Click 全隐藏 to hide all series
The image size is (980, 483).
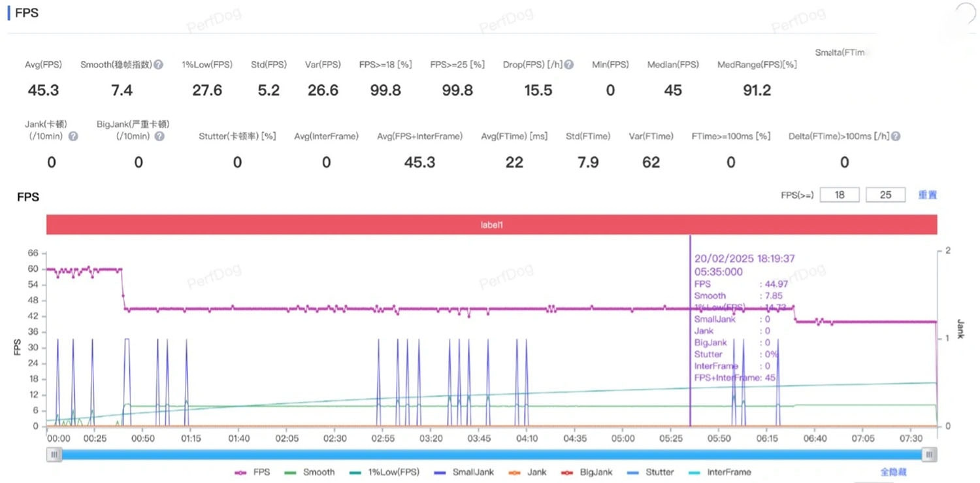[893, 472]
